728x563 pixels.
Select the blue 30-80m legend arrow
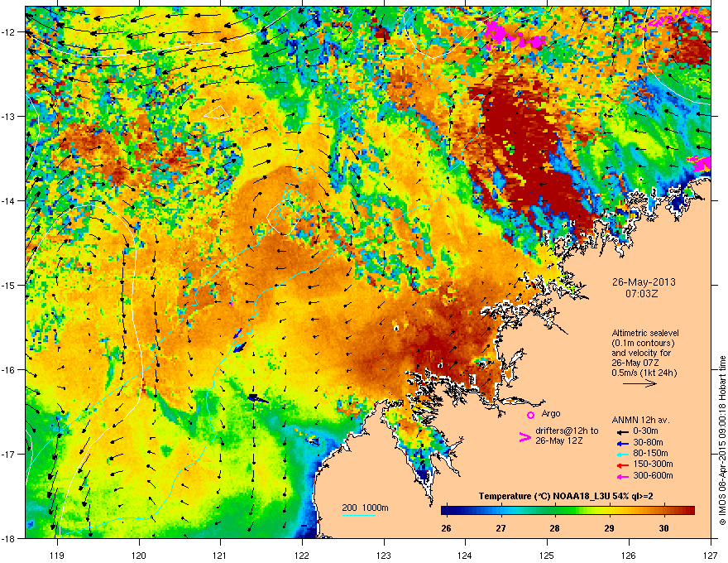coord(623,443)
